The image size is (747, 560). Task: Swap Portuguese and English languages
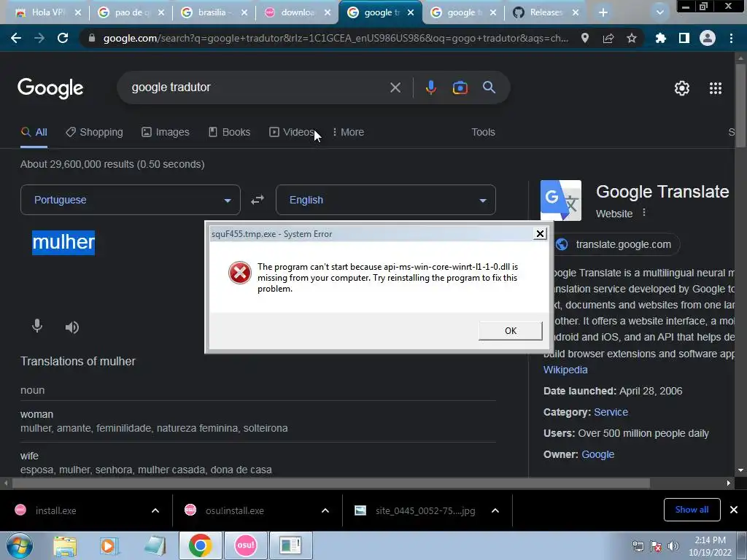pyautogui.click(x=258, y=200)
